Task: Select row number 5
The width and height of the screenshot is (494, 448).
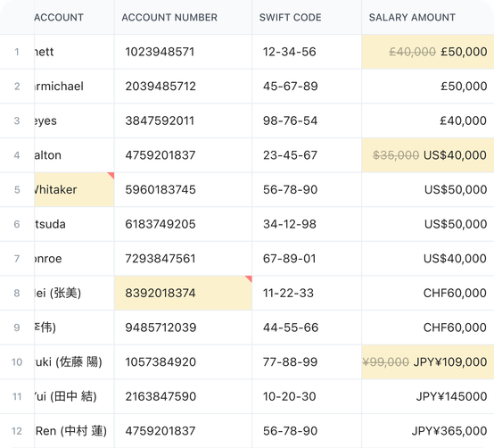Action: click(x=17, y=189)
